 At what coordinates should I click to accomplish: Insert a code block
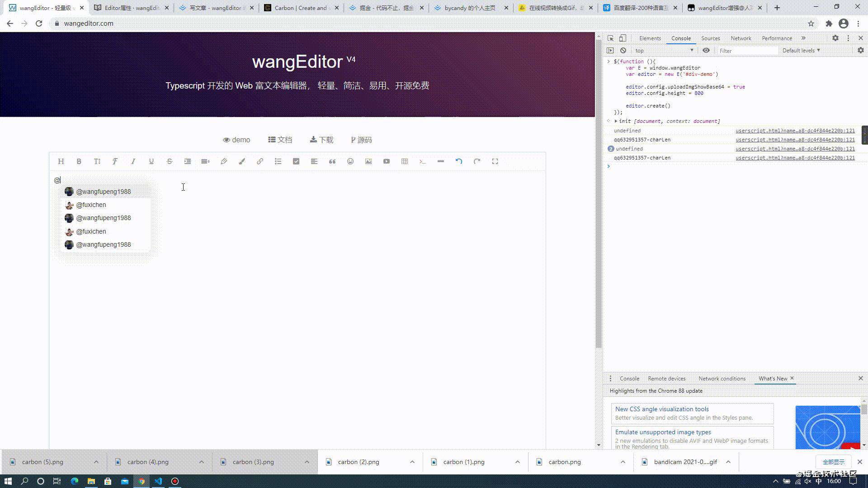tap(423, 161)
